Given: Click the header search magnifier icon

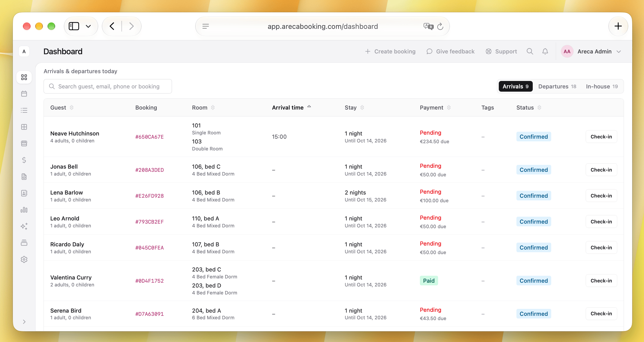Looking at the screenshot, I should [x=530, y=51].
